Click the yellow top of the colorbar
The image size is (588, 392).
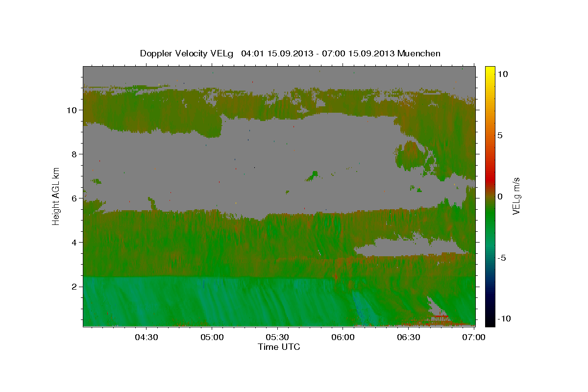click(490, 70)
